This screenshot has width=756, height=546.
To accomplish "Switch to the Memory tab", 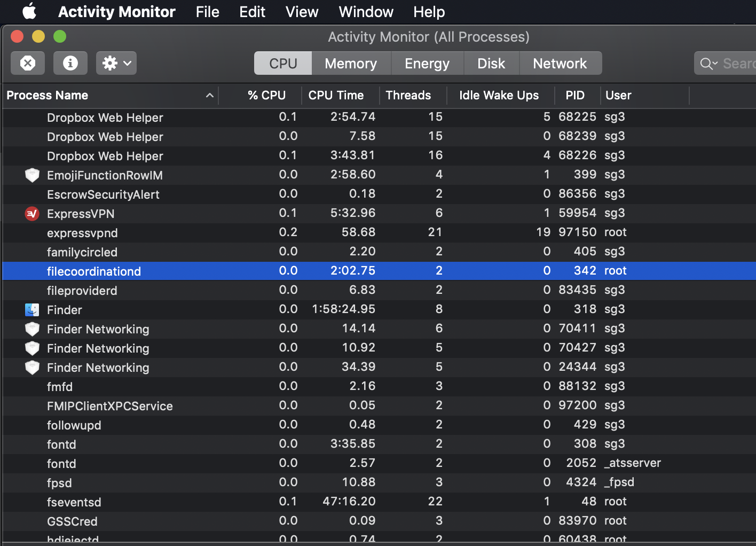I will click(351, 63).
